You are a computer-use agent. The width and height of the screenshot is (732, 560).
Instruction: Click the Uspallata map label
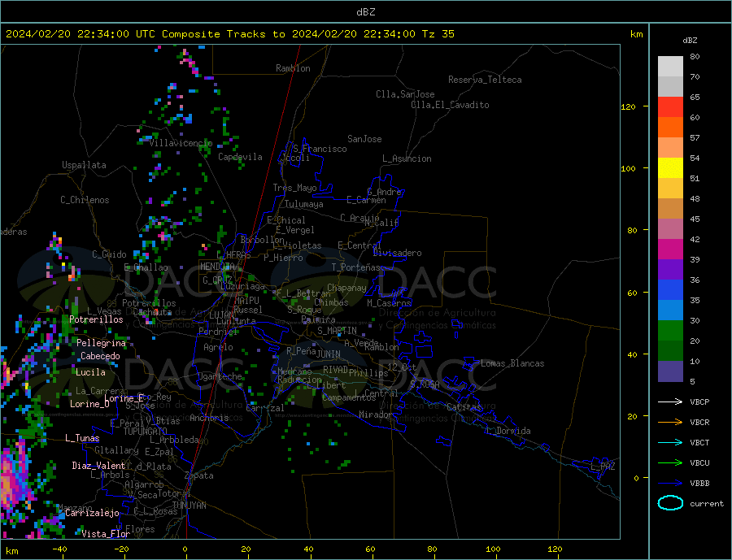[84, 165]
